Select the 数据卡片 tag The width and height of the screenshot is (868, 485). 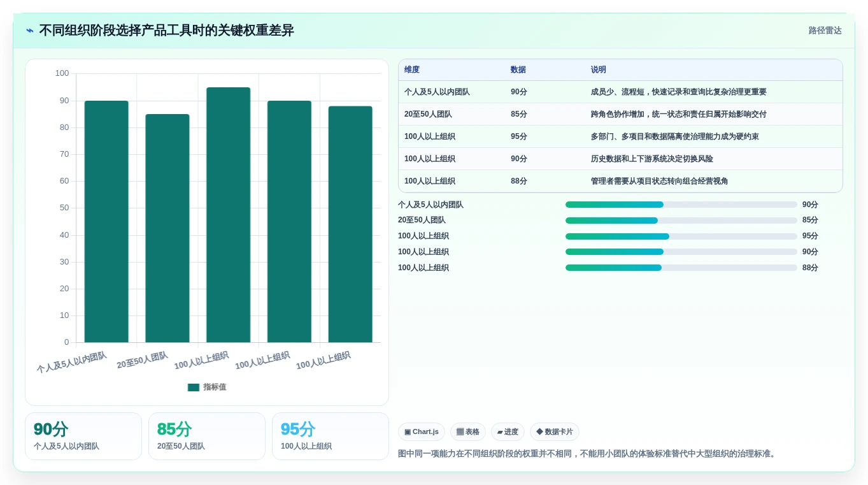point(555,432)
